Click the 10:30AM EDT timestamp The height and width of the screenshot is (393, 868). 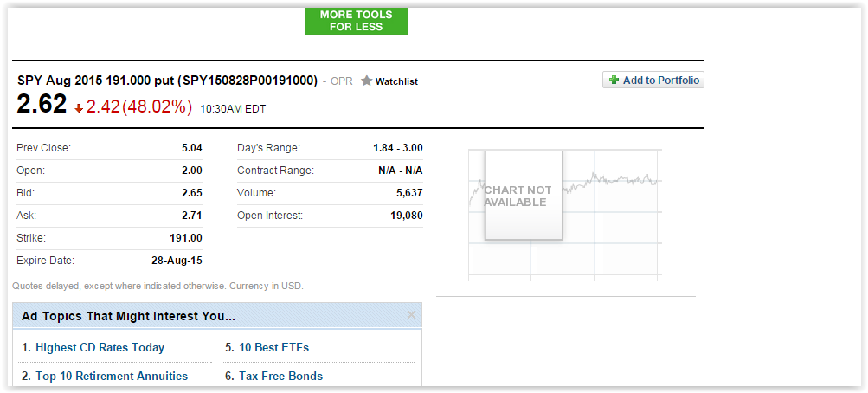tap(233, 109)
